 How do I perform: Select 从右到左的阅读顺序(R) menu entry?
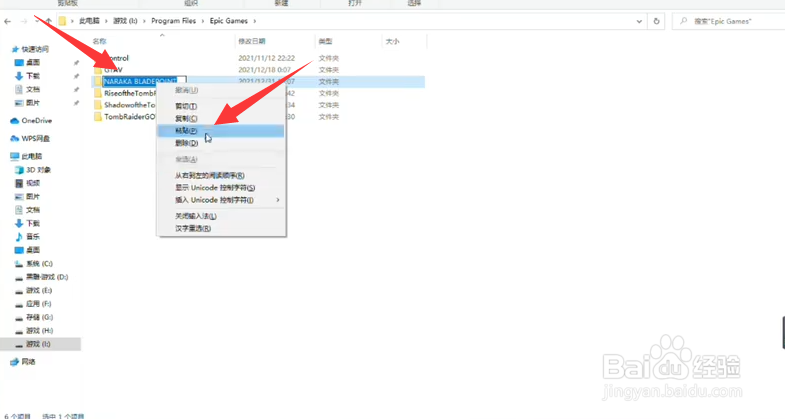(221, 176)
